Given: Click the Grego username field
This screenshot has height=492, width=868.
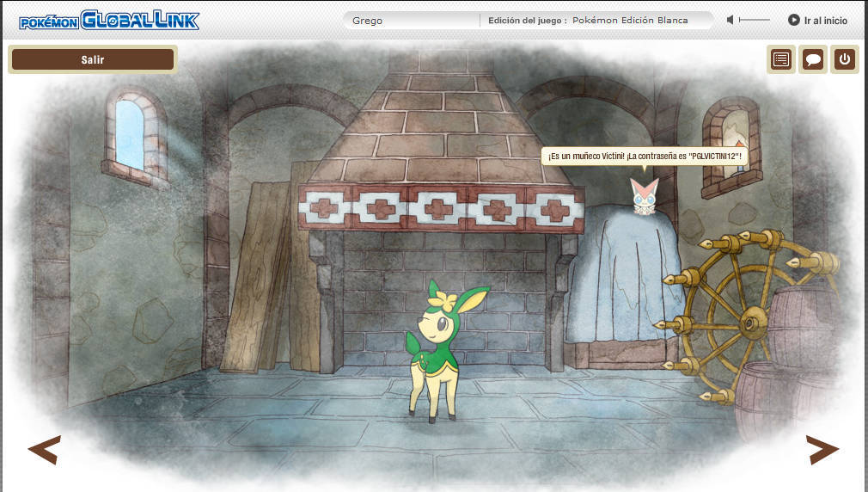Looking at the screenshot, I should point(412,21).
